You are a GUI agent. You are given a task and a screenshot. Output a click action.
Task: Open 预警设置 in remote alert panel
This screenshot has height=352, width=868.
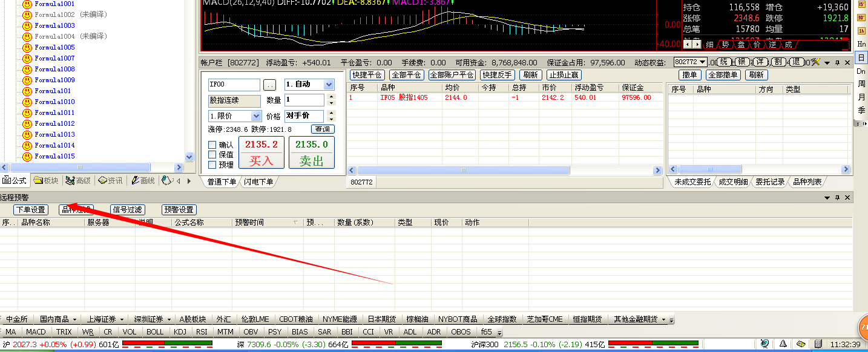tap(179, 210)
